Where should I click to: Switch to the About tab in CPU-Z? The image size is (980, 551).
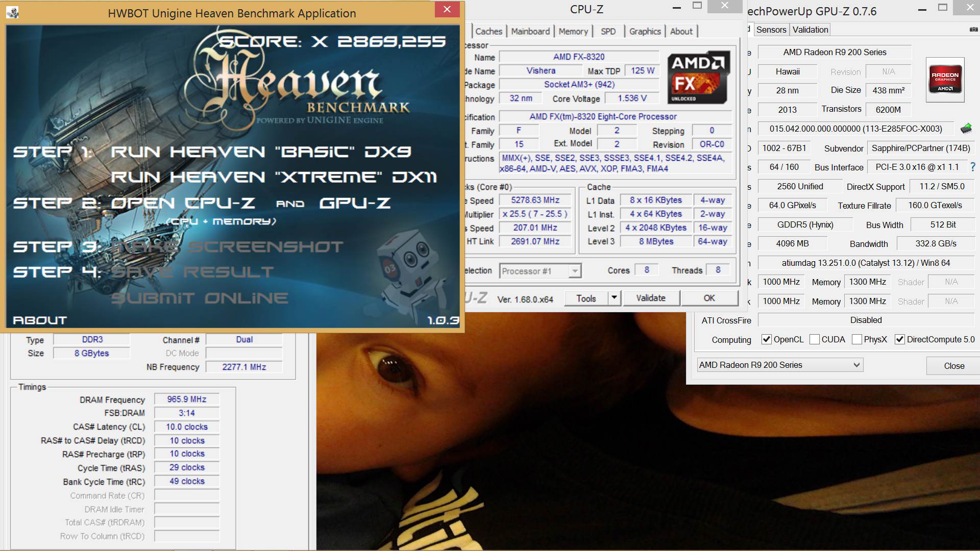coord(681,31)
